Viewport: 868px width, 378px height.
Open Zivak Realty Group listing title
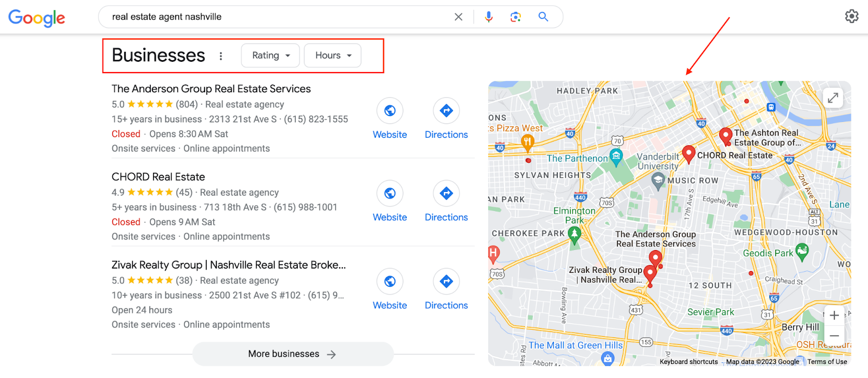[229, 265]
